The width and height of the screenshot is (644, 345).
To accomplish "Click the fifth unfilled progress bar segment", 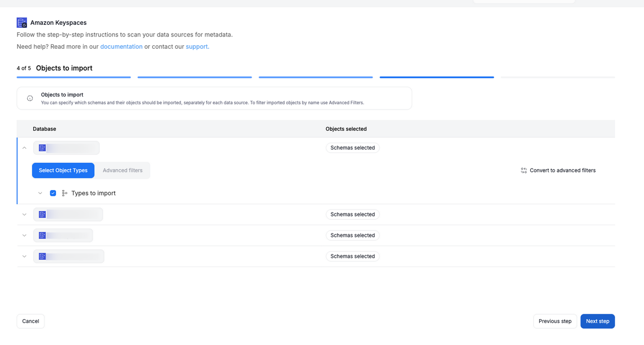I will 558,77.
